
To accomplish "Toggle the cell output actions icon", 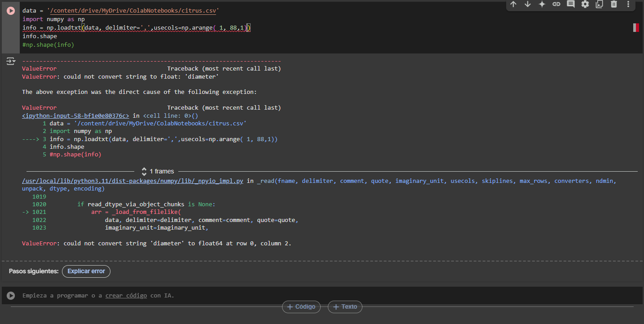I will tap(11, 61).
